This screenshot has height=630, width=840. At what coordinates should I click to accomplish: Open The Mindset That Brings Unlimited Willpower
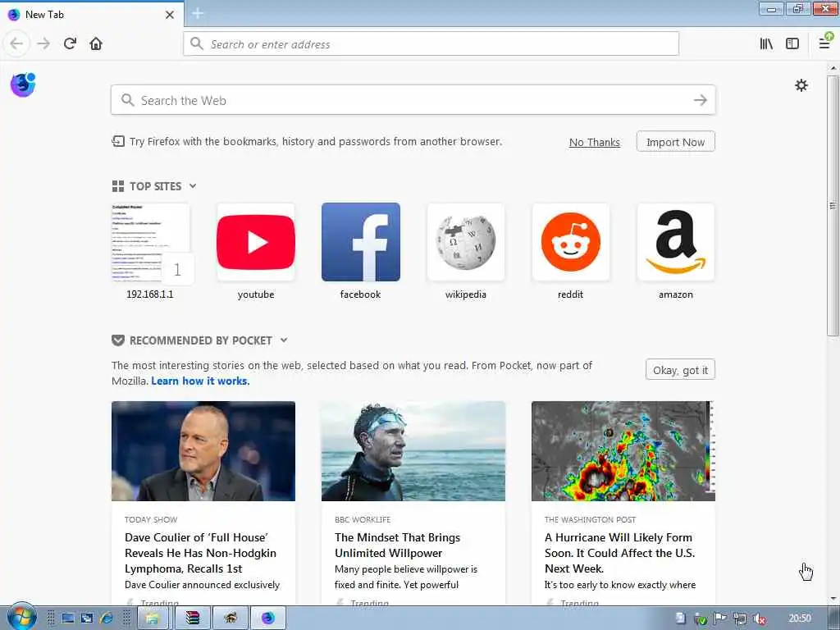tap(397, 545)
